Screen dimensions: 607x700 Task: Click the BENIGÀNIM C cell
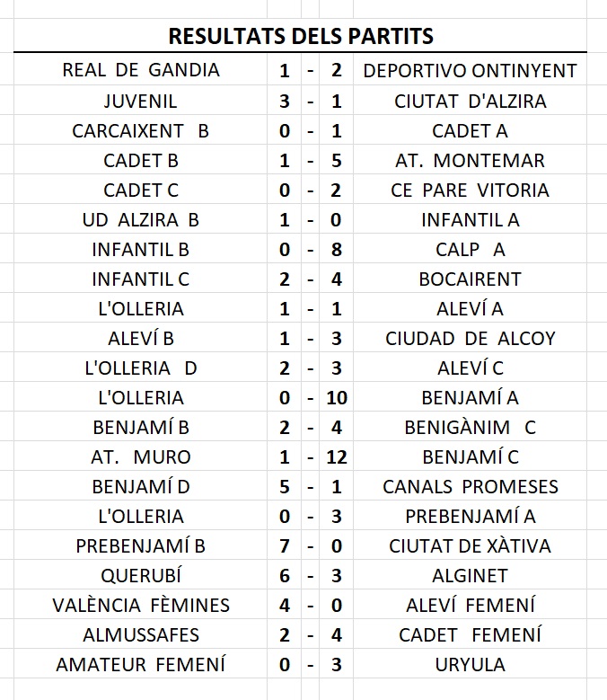(471, 427)
